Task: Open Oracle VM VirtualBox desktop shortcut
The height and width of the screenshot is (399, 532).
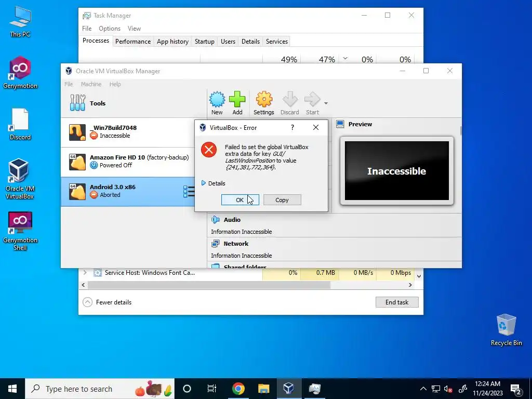Action: pyautogui.click(x=20, y=179)
